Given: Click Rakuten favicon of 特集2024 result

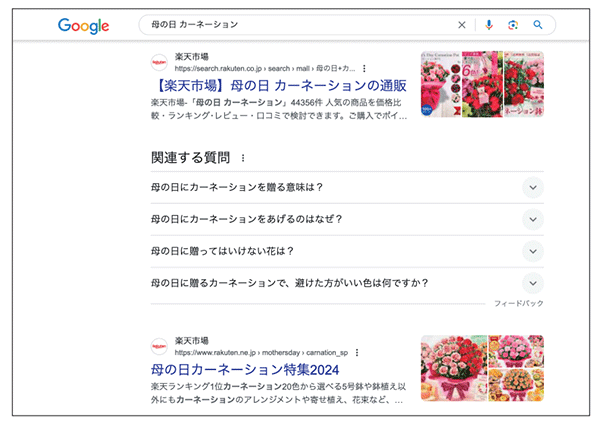Looking at the screenshot, I should pyautogui.click(x=159, y=346).
